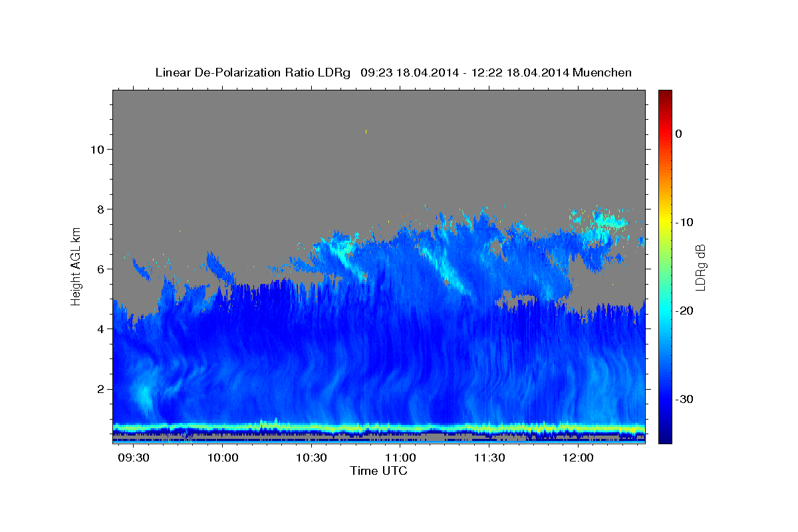Click the '10:00' time tick label
The width and height of the screenshot is (798, 532).
(223, 459)
